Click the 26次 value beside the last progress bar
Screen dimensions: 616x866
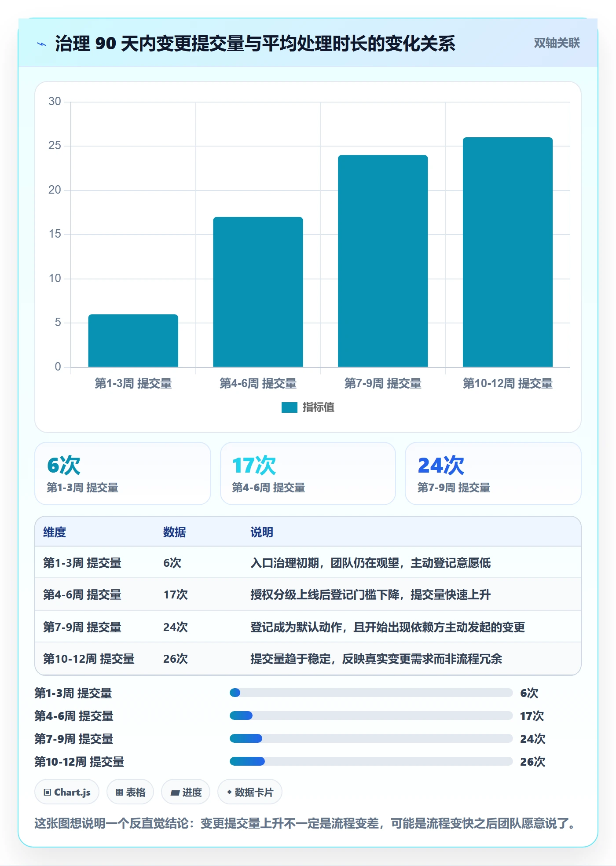(533, 762)
